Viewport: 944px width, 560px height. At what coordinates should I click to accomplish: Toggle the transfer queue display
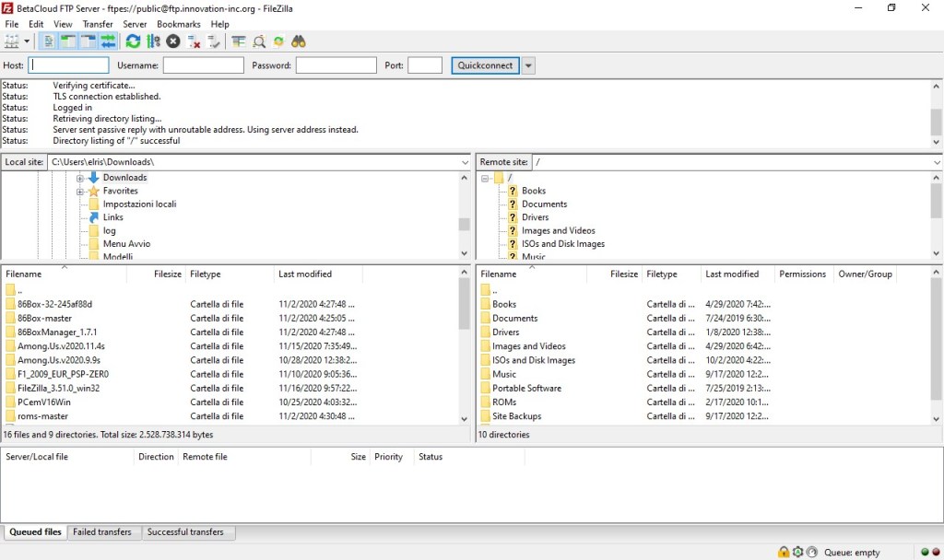(x=109, y=41)
